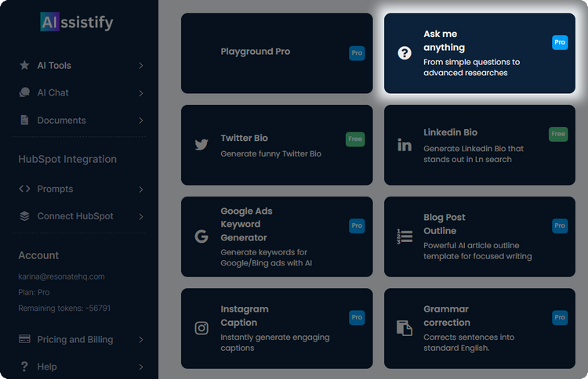Click the Blog Post Outline list icon
Screen dimensions: 588x379
[405, 236]
